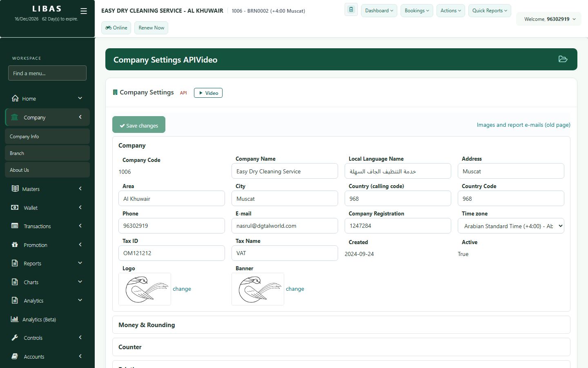Click the Company Name input field
The width and height of the screenshot is (588, 368).
(x=285, y=171)
